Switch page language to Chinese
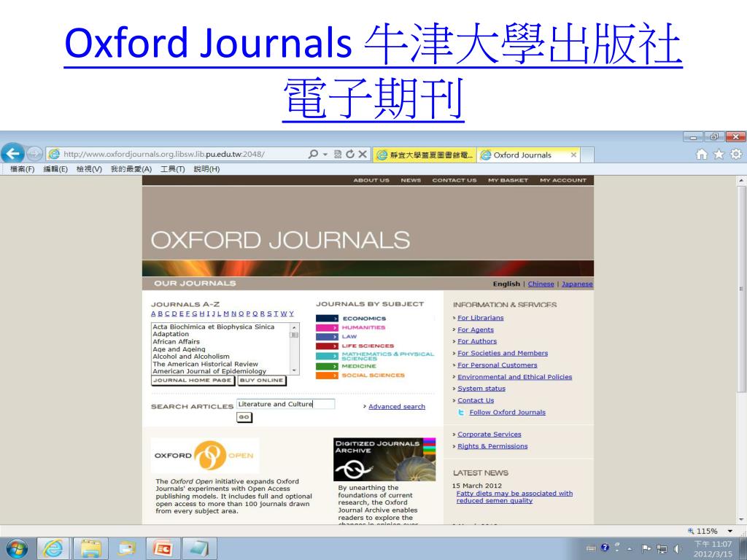The image size is (747, 560). pos(541,284)
